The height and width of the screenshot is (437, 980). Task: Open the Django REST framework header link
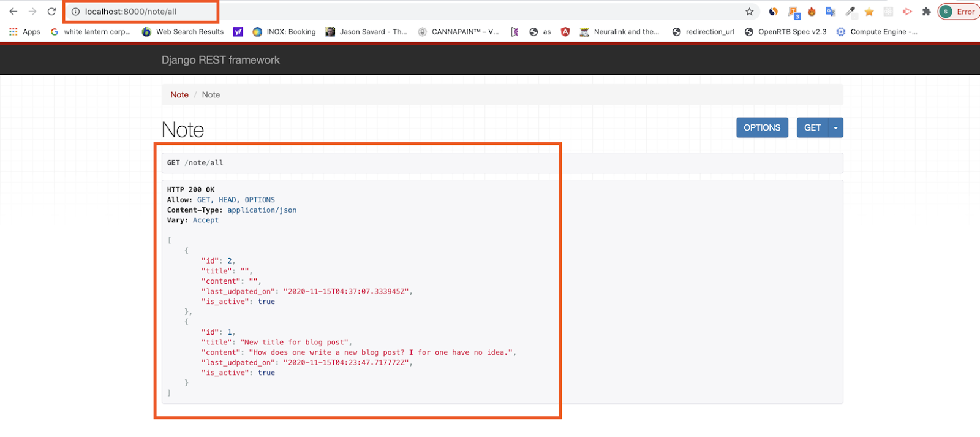(x=221, y=60)
